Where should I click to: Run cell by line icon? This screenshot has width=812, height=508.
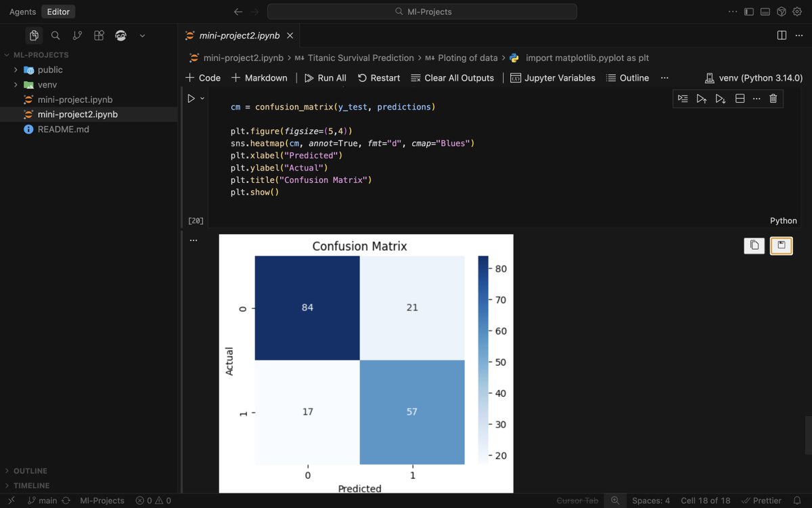(x=683, y=99)
